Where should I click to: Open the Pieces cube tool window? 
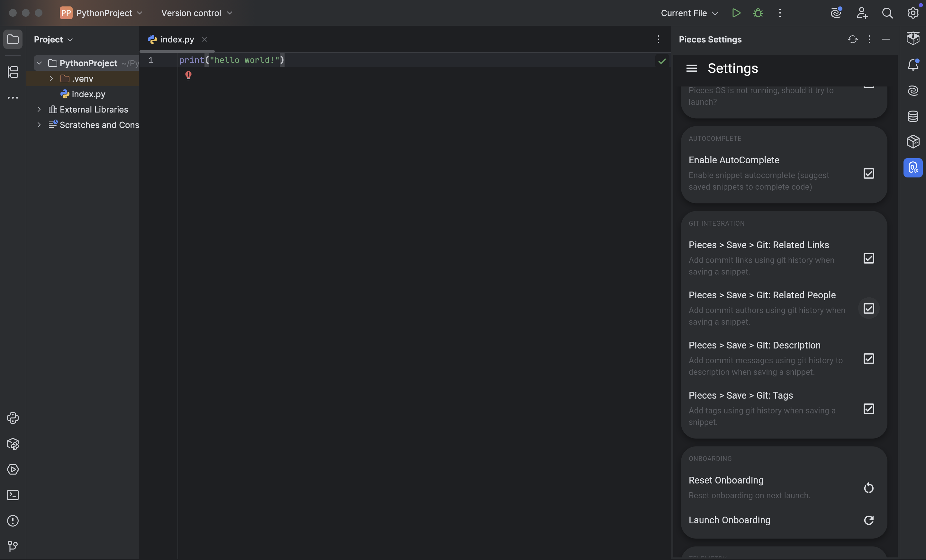pyautogui.click(x=913, y=142)
